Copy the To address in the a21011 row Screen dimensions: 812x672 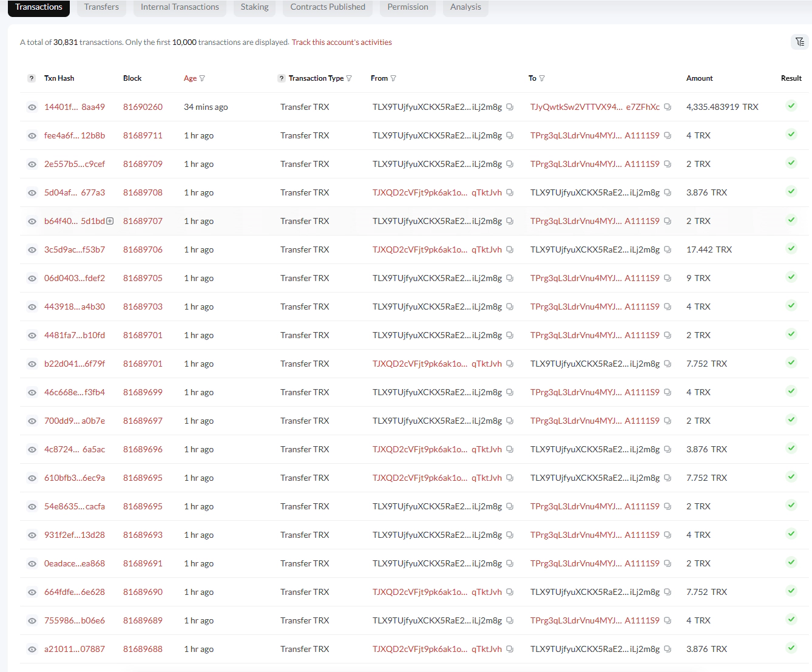pos(668,649)
